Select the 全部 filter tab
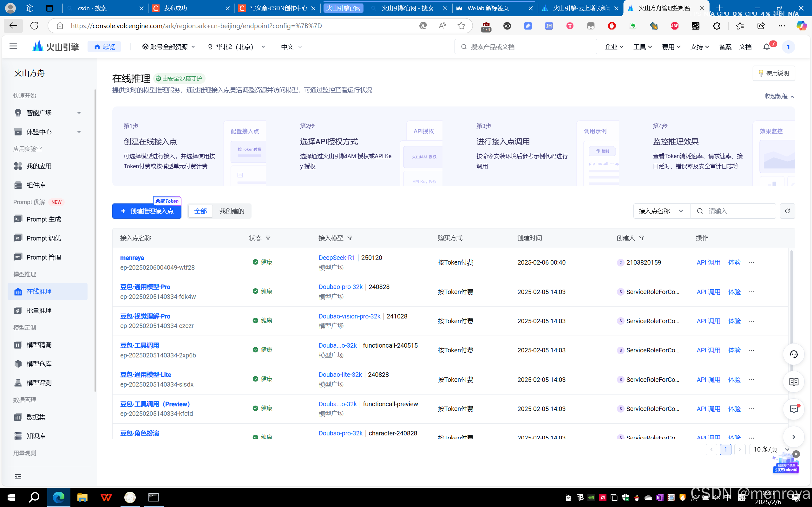 [200, 211]
